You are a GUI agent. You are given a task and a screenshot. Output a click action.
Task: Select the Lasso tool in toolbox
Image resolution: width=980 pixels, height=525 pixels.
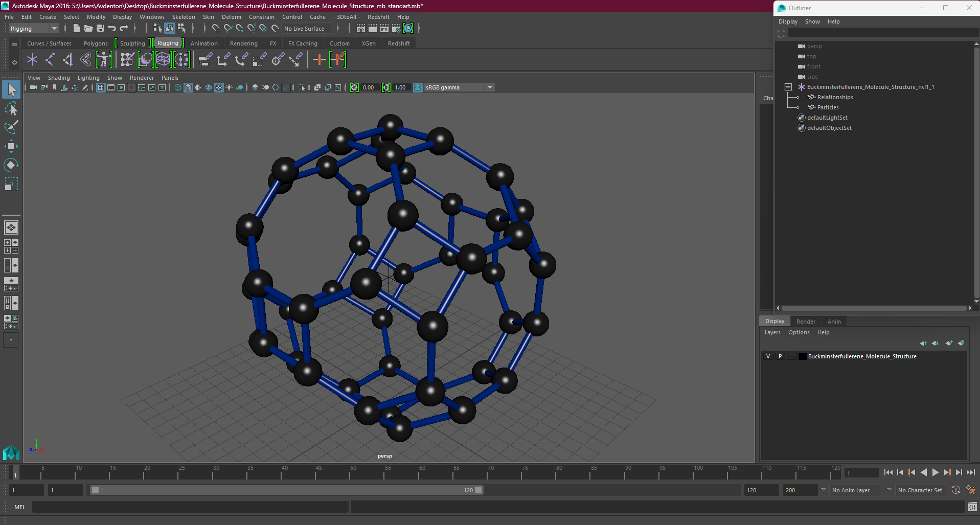11,108
